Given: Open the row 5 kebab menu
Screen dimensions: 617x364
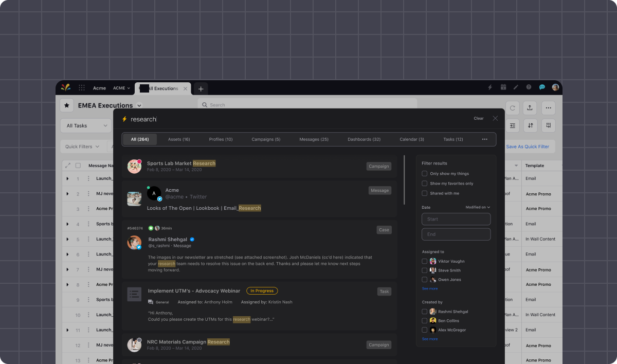Looking at the screenshot, I should click(88, 239).
